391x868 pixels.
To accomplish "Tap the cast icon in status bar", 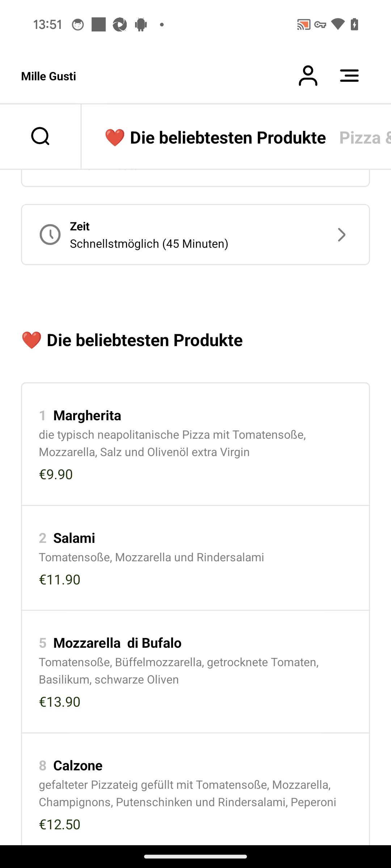I will tap(304, 25).
